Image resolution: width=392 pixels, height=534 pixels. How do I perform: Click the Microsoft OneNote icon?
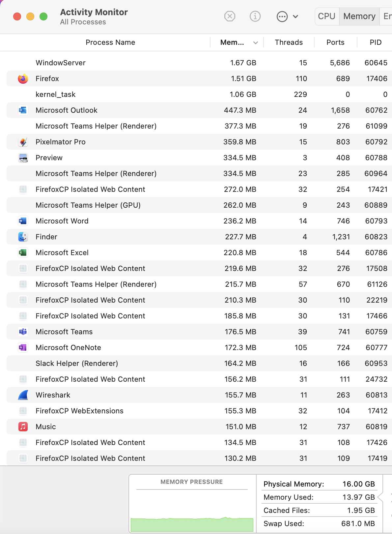click(23, 347)
